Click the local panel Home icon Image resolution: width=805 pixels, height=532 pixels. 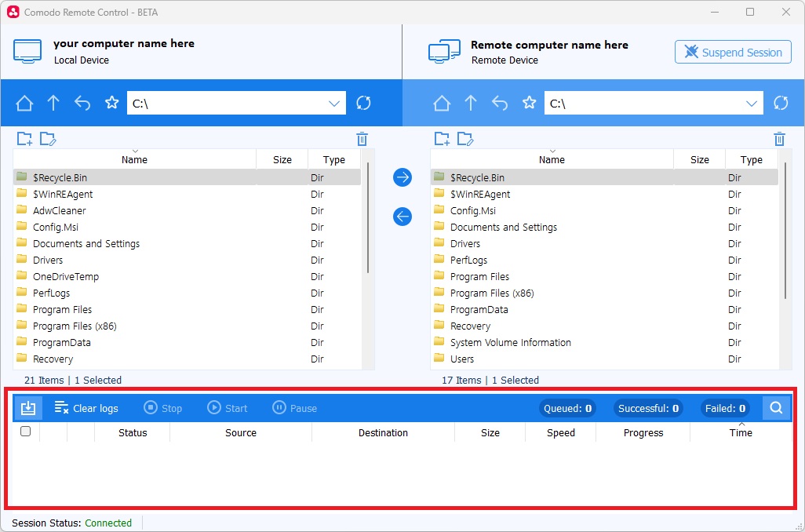[24, 103]
